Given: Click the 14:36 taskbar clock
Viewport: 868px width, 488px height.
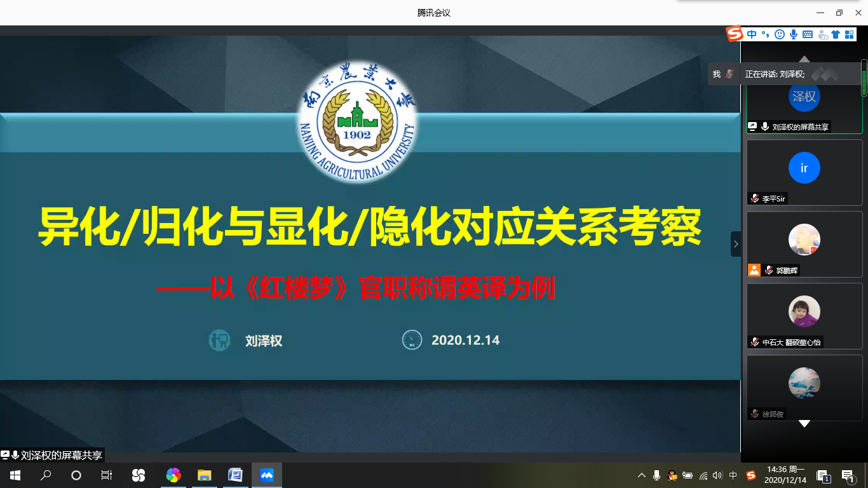Looking at the screenshot, I should coord(785,475).
